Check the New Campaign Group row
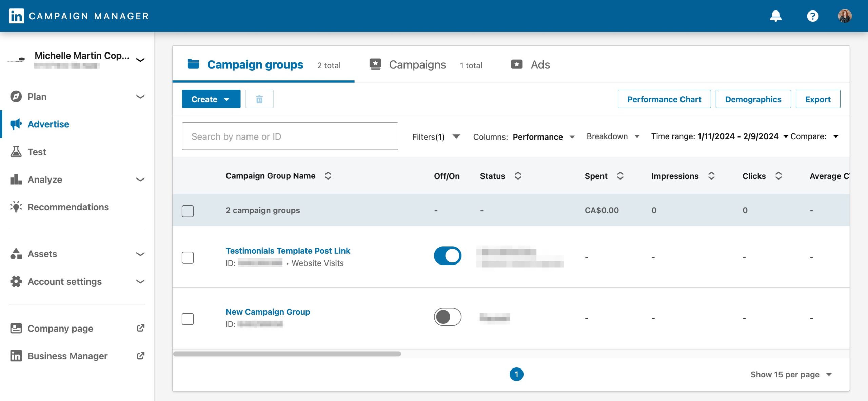868x401 pixels. coord(188,319)
